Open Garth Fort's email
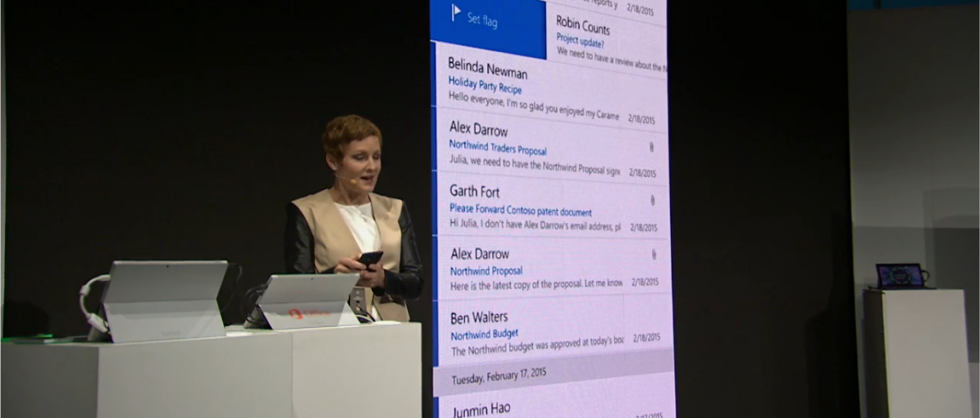The width and height of the screenshot is (980, 418). [x=553, y=206]
